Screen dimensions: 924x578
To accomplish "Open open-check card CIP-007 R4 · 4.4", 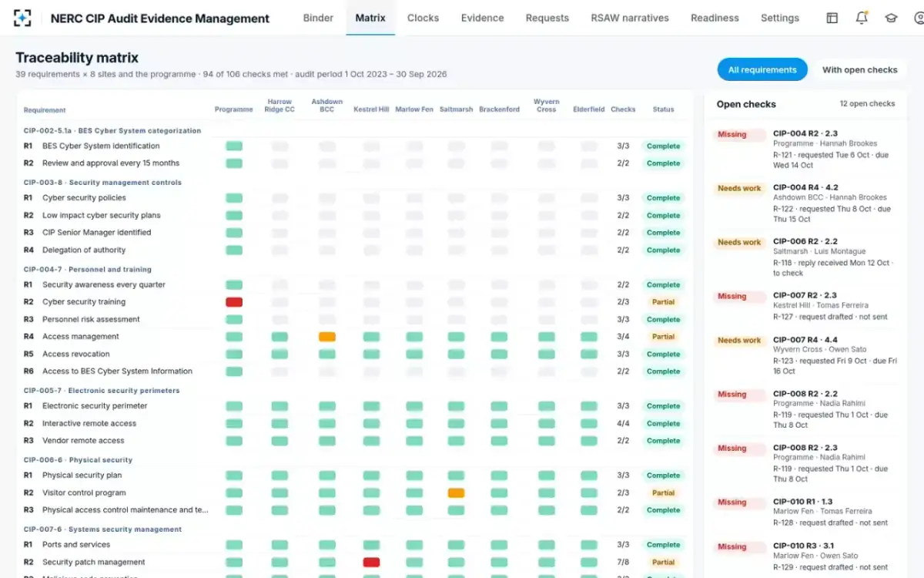I will [x=805, y=355].
